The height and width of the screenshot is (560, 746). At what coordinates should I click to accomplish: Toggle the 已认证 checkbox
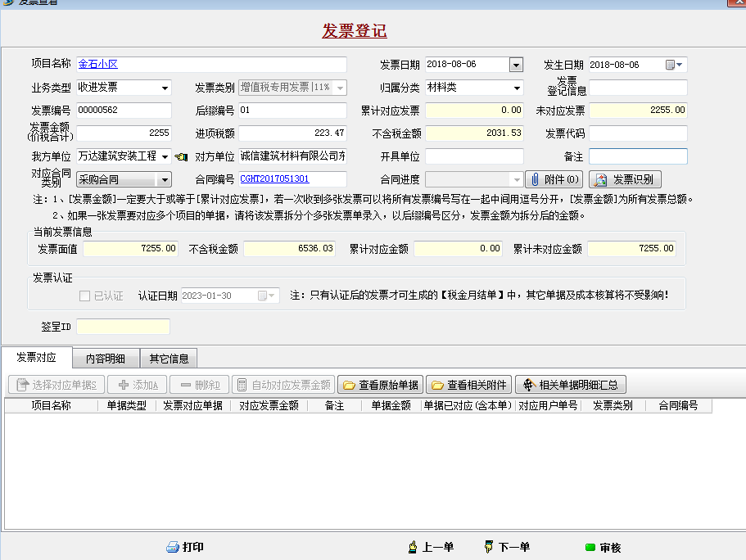coord(84,296)
